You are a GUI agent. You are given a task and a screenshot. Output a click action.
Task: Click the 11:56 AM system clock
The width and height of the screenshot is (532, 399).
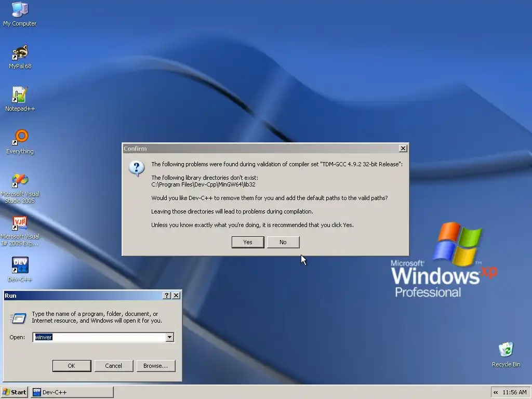click(x=514, y=392)
